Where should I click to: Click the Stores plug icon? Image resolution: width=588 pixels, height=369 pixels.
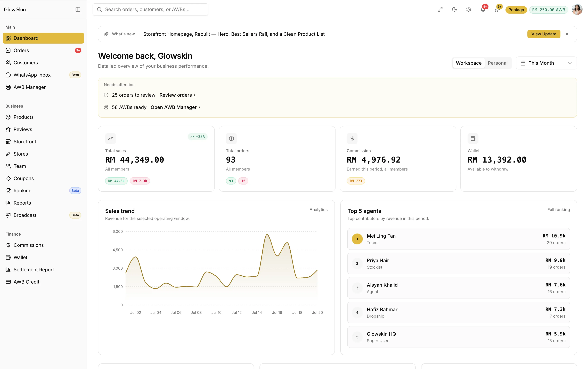(x=8, y=154)
